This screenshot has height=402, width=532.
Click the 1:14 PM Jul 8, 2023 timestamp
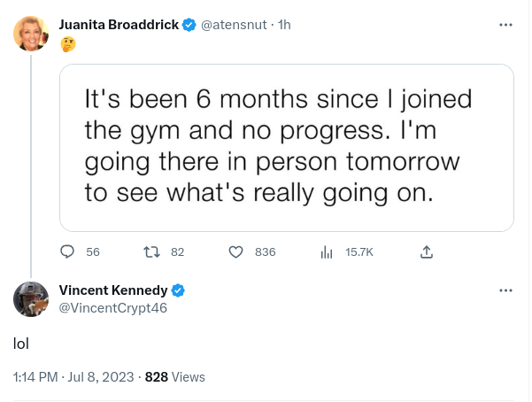(73, 376)
